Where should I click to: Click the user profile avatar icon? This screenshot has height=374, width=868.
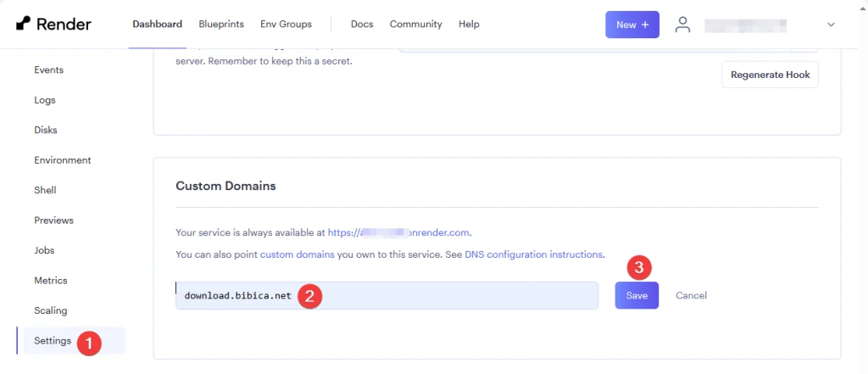point(682,25)
